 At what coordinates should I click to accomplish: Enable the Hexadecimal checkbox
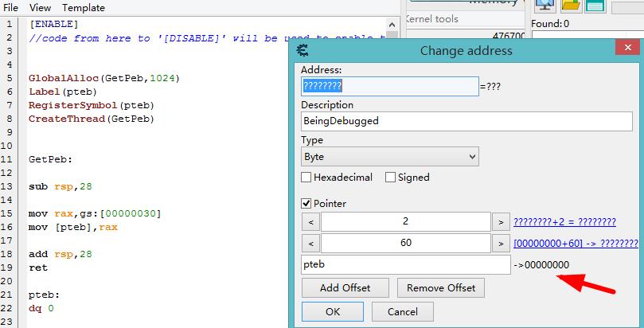tap(306, 178)
